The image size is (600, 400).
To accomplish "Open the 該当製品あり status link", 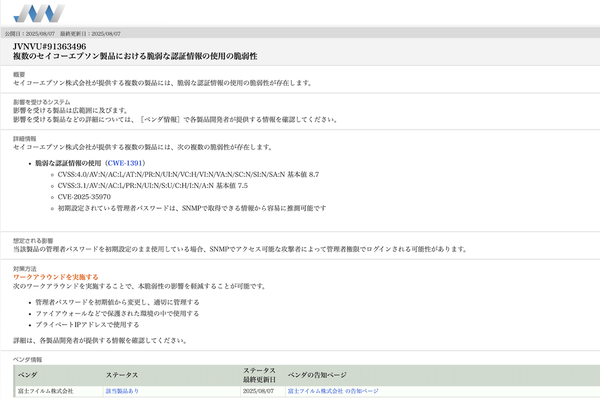I will (x=122, y=391).
